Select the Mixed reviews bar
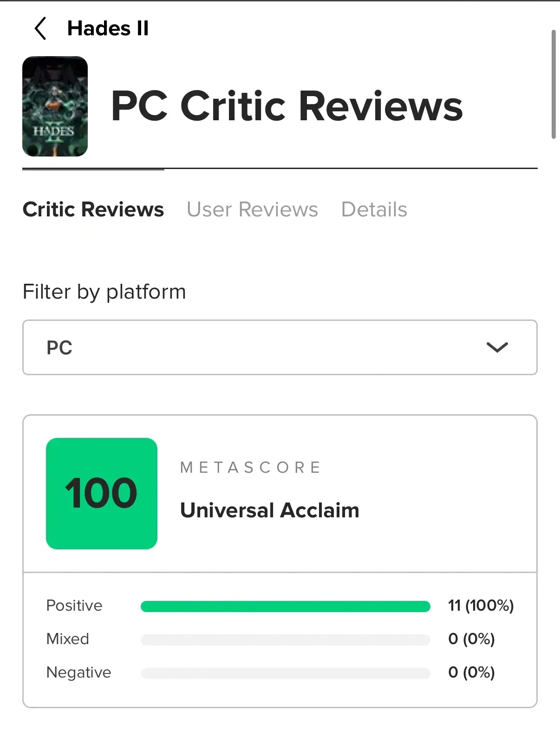This screenshot has height=737, width=560. [x=285, y=639]
